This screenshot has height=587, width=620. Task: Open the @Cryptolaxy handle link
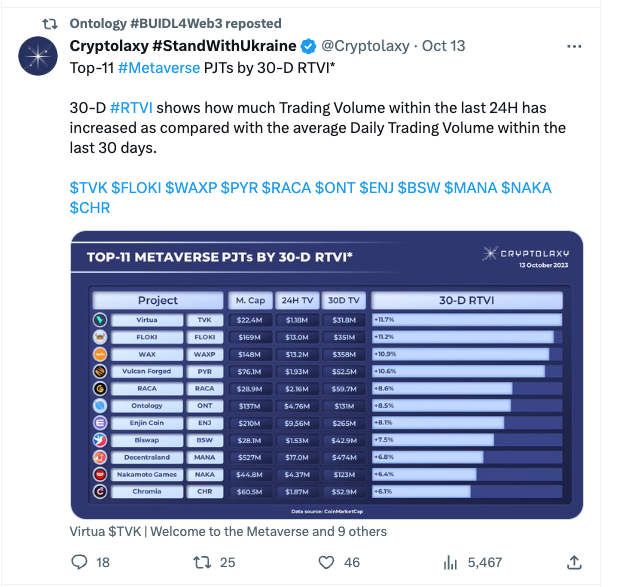pyautogui.click(x=368, y=46)
